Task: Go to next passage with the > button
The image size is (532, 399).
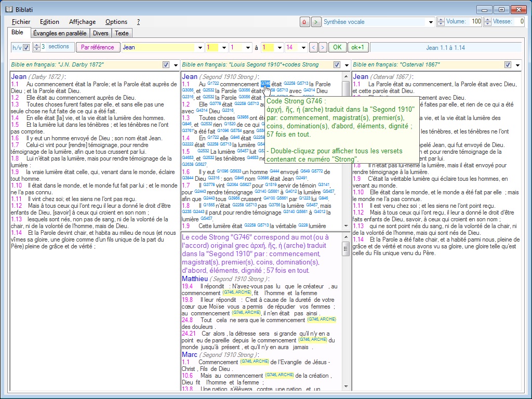Action: coord(323,47)
